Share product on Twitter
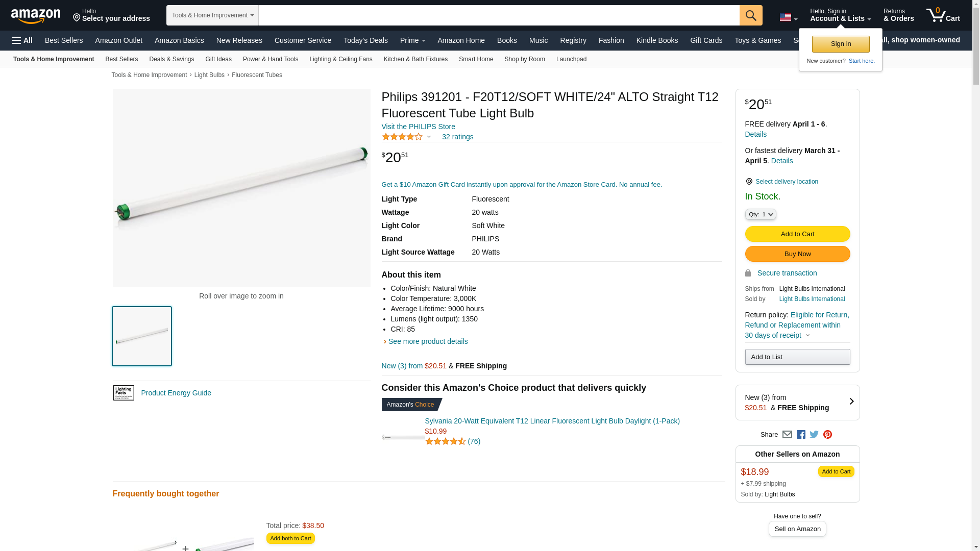The image size is (980, 551). (814, 435)
